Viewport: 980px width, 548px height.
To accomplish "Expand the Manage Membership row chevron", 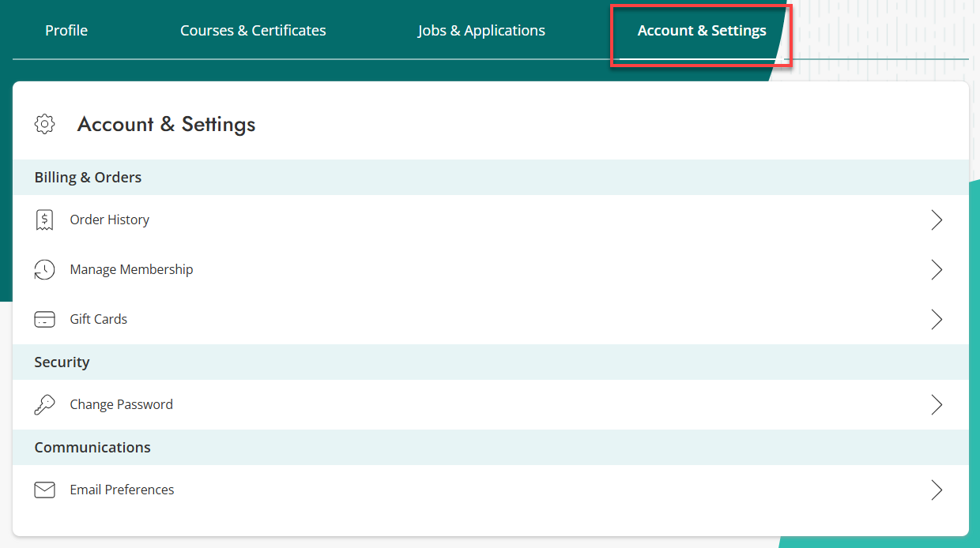I will [937, 270].
